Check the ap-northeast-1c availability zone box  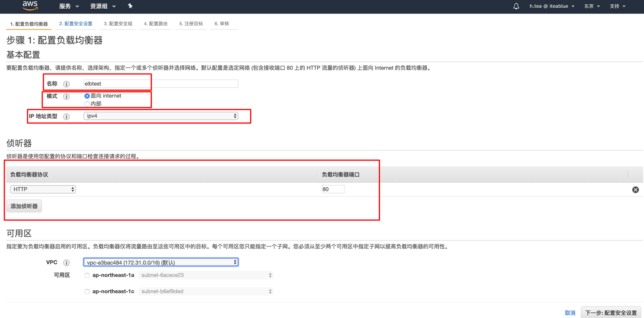coord(87,291)
